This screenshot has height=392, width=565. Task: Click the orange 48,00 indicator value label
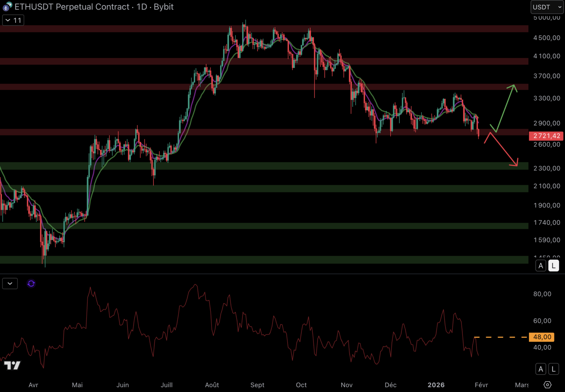542,337
